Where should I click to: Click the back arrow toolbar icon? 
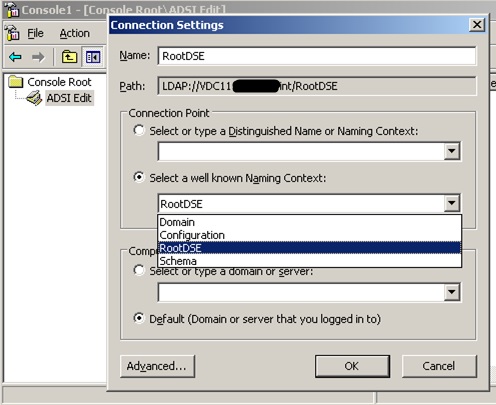15,57
